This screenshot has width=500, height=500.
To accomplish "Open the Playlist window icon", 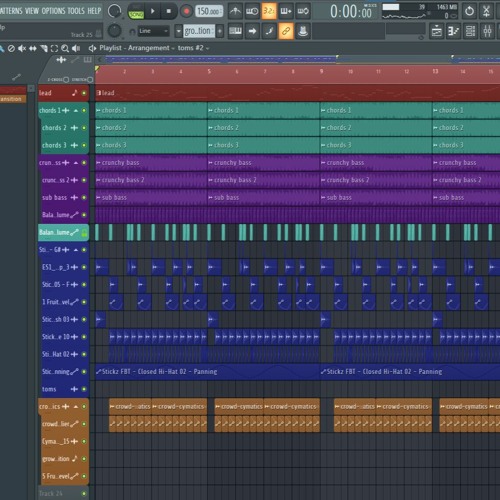I will 437,31.
